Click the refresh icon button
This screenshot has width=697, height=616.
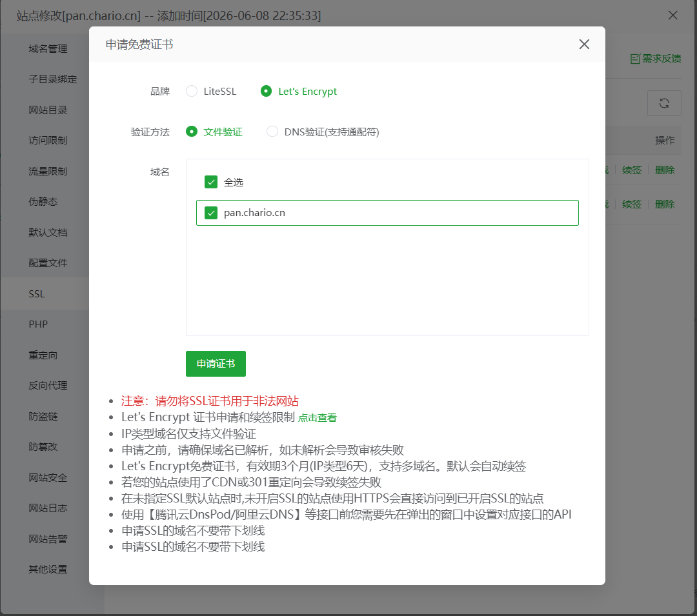coord(664,103)
